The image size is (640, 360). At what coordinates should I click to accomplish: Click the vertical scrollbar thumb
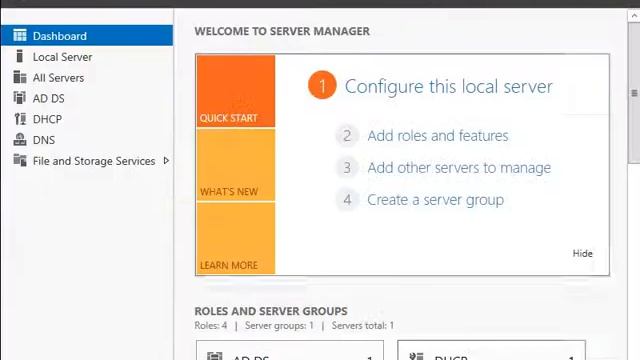tap(634, 93)
